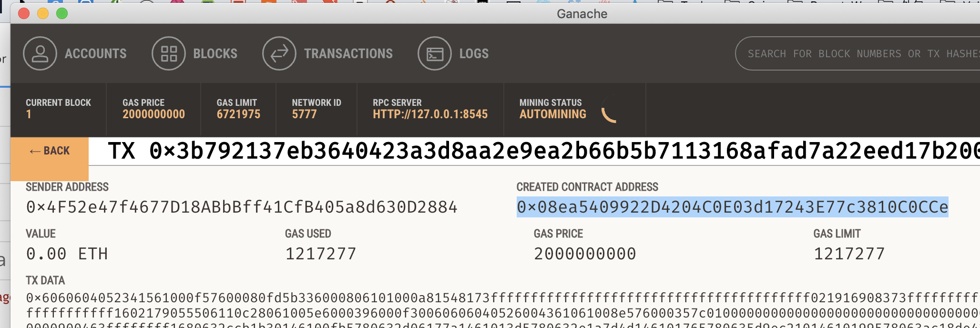The image size is (980, 328).
Task: Click the SENDER ADDRESS label
Action: tap(67, 187)
